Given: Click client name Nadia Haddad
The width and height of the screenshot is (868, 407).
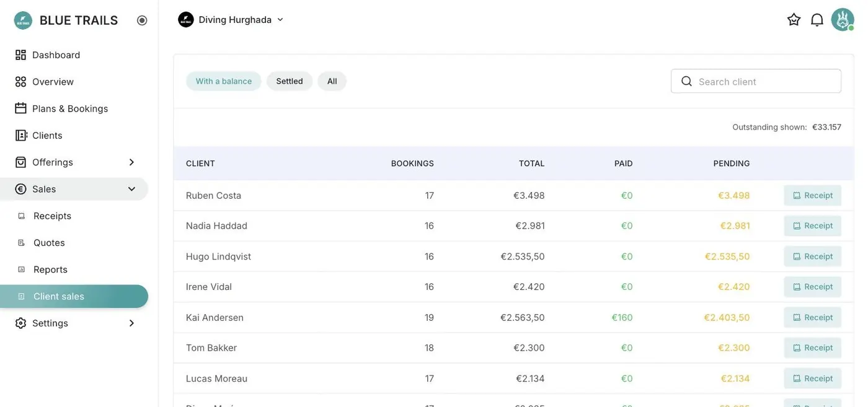Looking at the screenshot, I should (216, 226).
